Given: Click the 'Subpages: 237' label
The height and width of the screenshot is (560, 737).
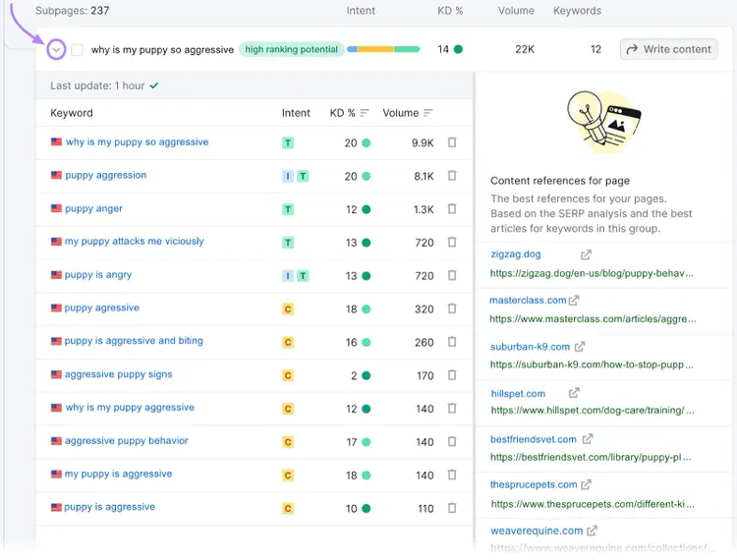Looking at the screenshot, I should pos(73,11).
